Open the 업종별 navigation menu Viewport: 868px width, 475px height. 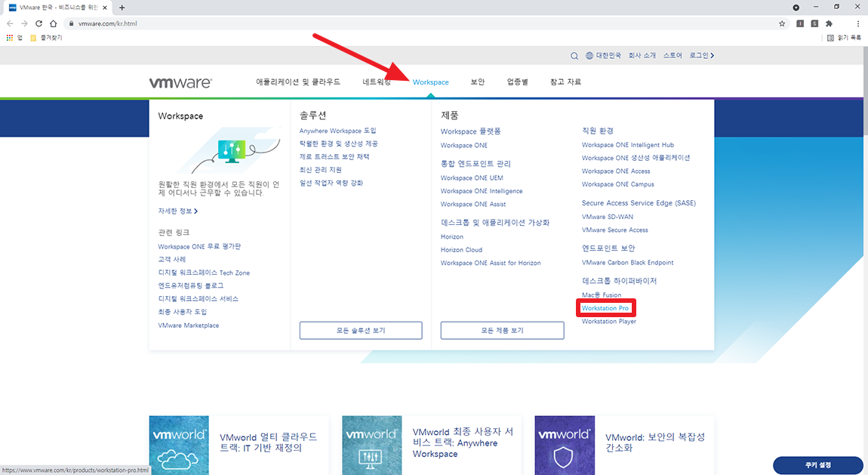518,82
